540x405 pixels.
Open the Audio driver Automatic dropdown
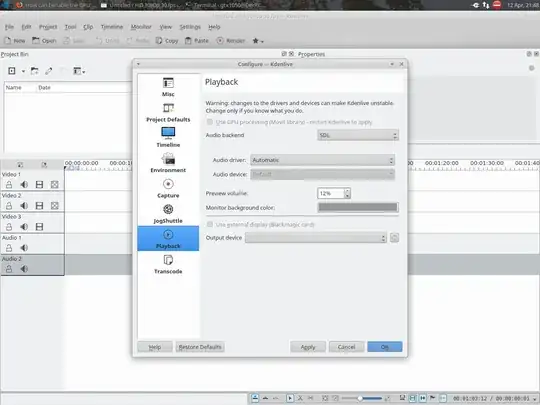point(322,160)
